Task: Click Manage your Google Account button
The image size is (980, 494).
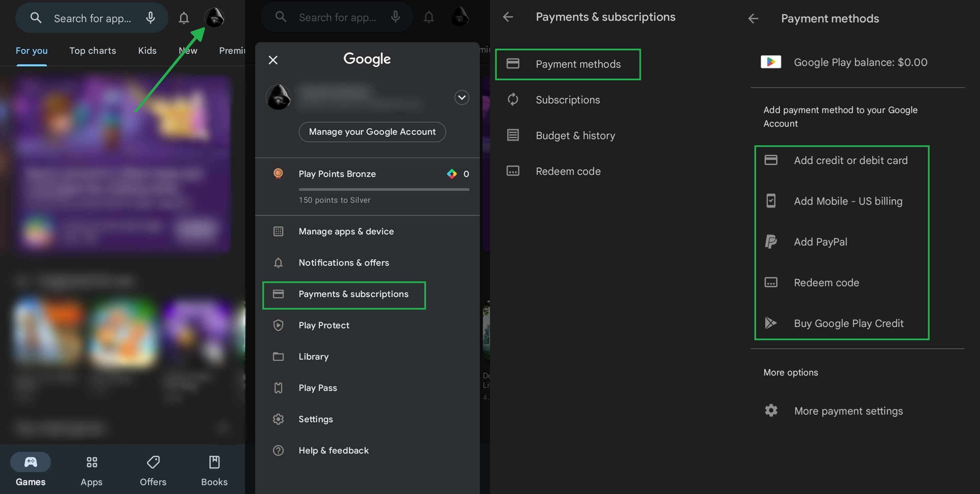Action: point(372,132)
